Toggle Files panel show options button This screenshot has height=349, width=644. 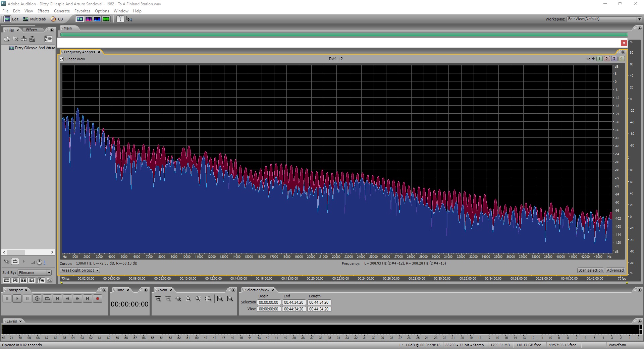[x=48, y=39]
